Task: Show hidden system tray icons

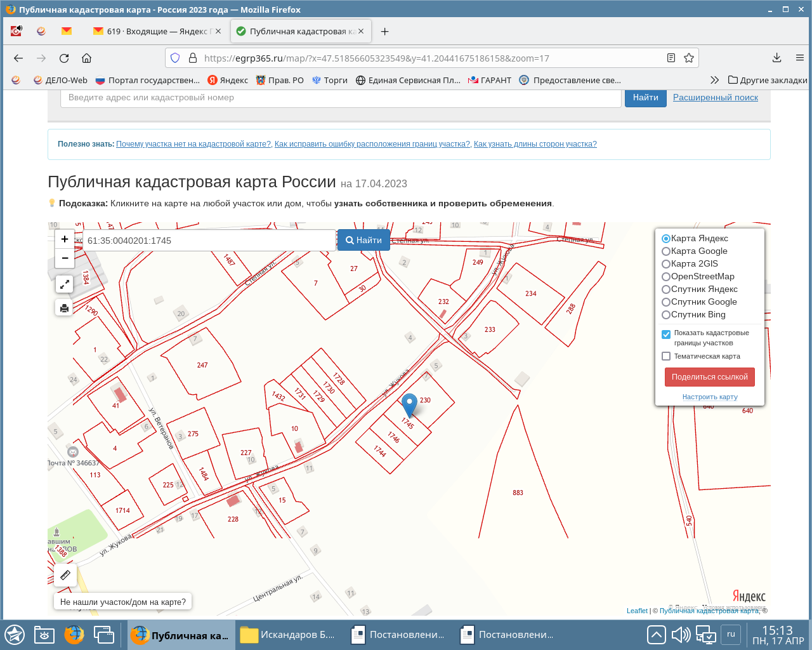Action: point(656,635)
